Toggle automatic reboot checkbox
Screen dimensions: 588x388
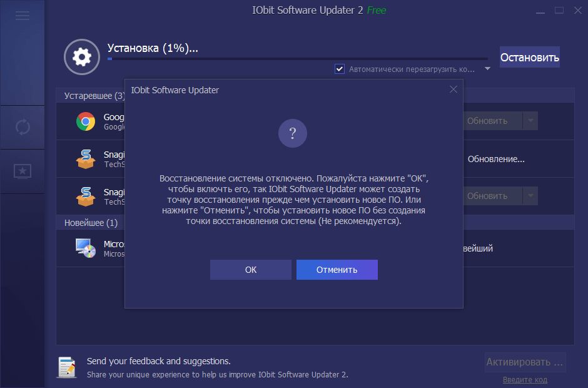pyautogui.click(x=340, y=69)
